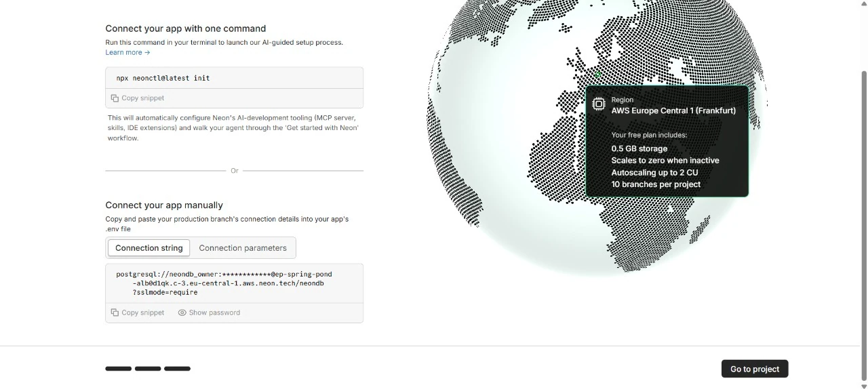Switch to Connection parameters tab

click(x=243, y=248)
